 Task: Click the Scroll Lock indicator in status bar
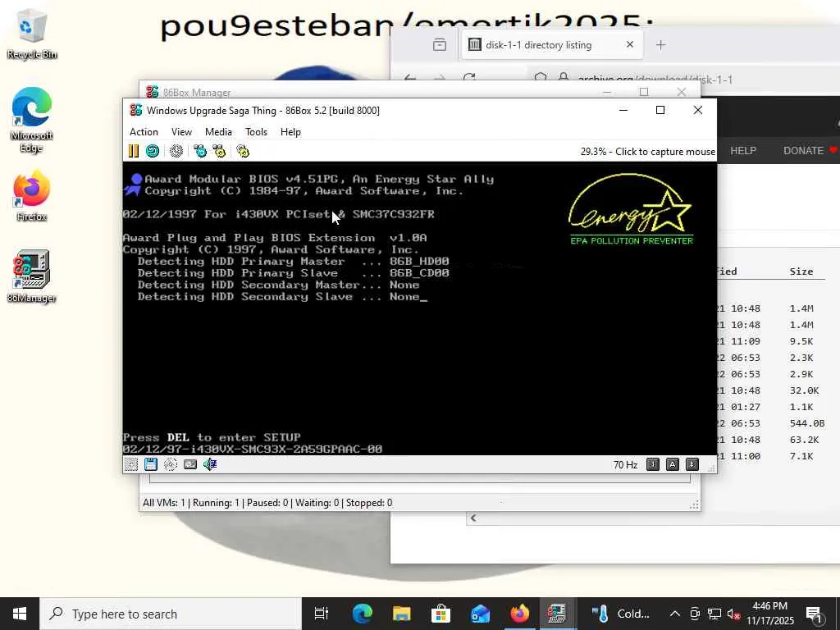coord(692,464)
